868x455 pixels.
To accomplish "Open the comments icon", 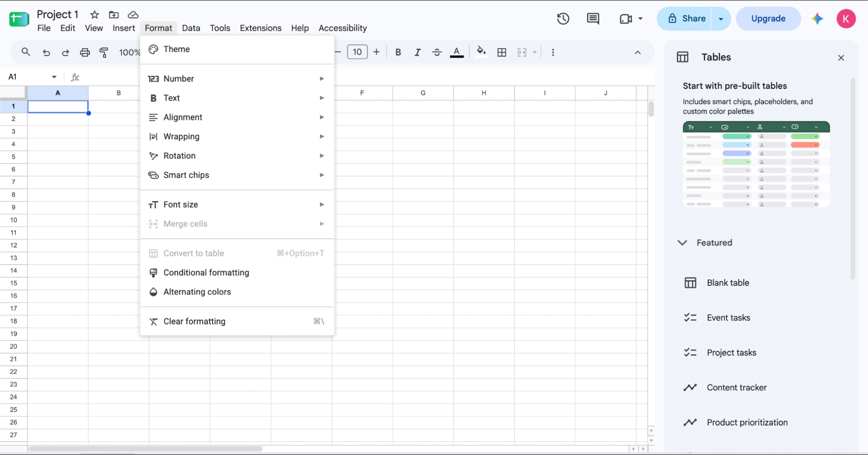I will (x=593, y=19).
